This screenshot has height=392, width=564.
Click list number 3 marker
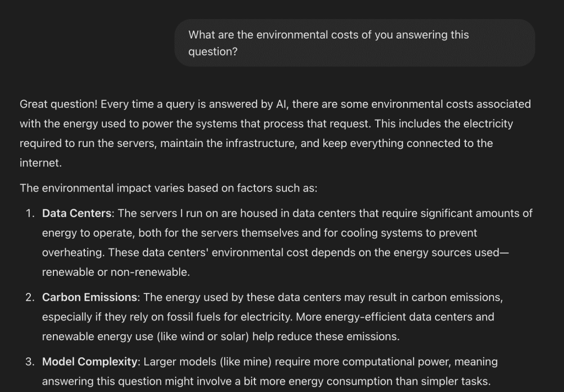(30, 362)
